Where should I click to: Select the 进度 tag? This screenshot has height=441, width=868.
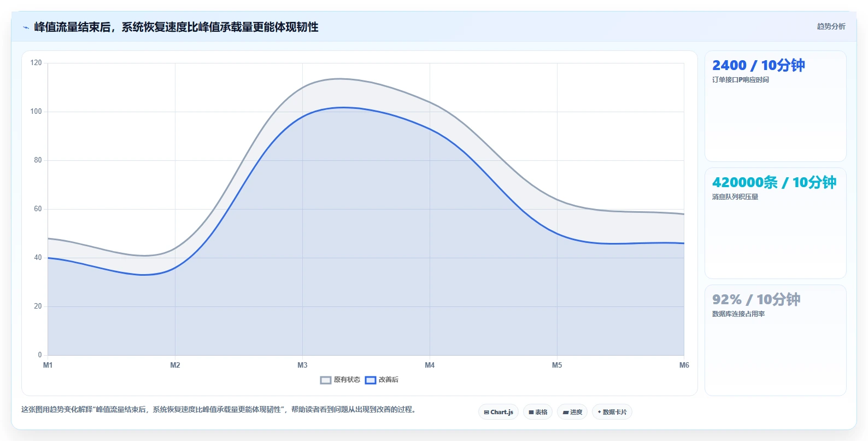click(x=572, y=412)
